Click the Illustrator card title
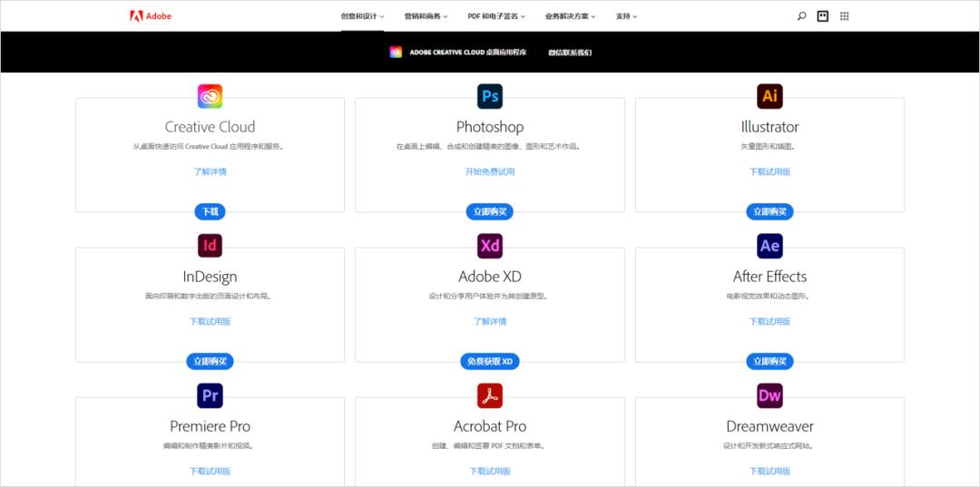The height and width of the screenshot is (487, 980). click(x=770, y=127)
